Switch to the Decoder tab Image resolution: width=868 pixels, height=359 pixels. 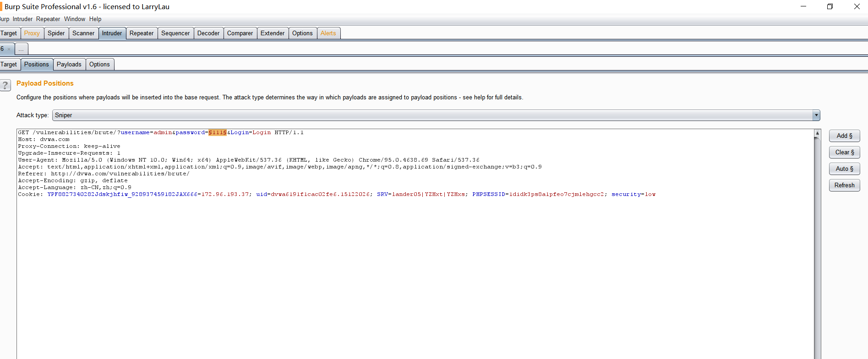(208, 33)
